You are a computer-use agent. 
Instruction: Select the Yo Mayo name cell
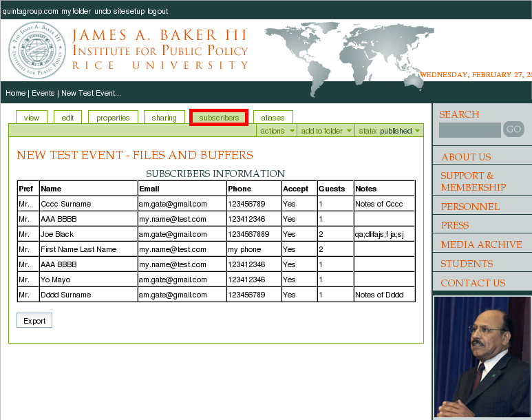88,280
